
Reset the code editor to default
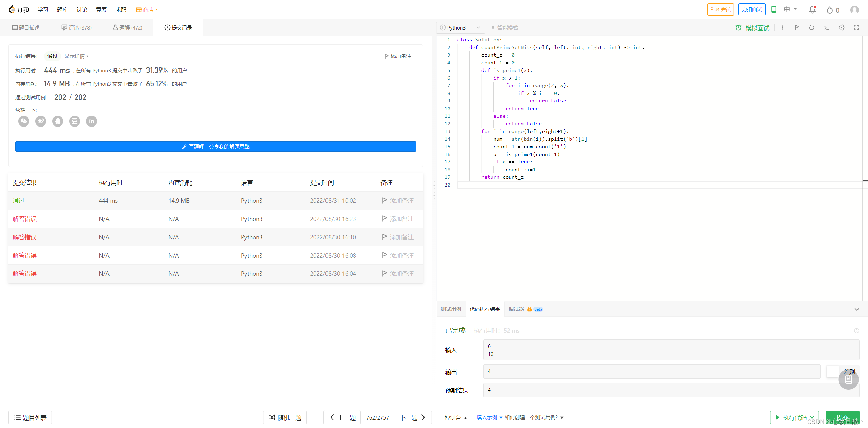pos(812,27)
